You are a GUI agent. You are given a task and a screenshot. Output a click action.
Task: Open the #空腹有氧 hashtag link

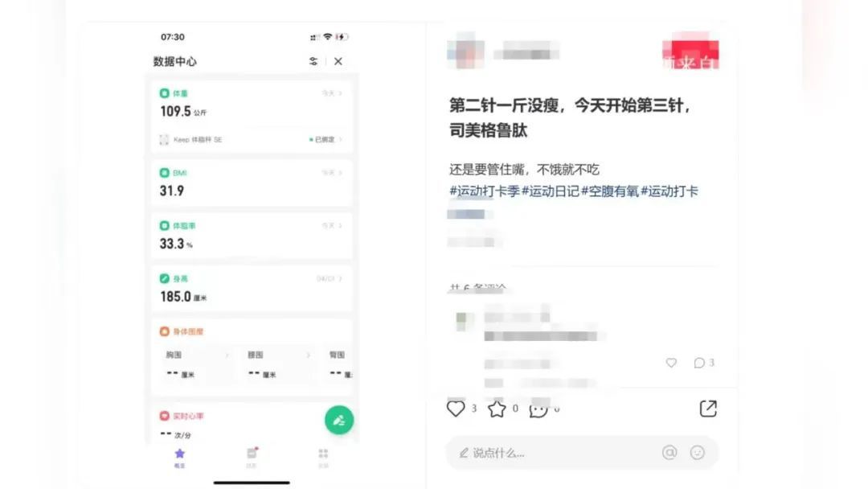click(609, 191)
